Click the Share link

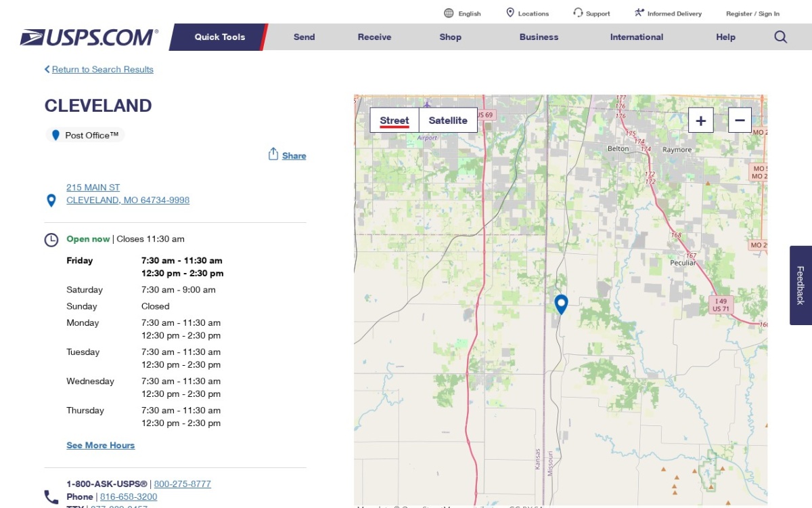(x=294, y=156)
